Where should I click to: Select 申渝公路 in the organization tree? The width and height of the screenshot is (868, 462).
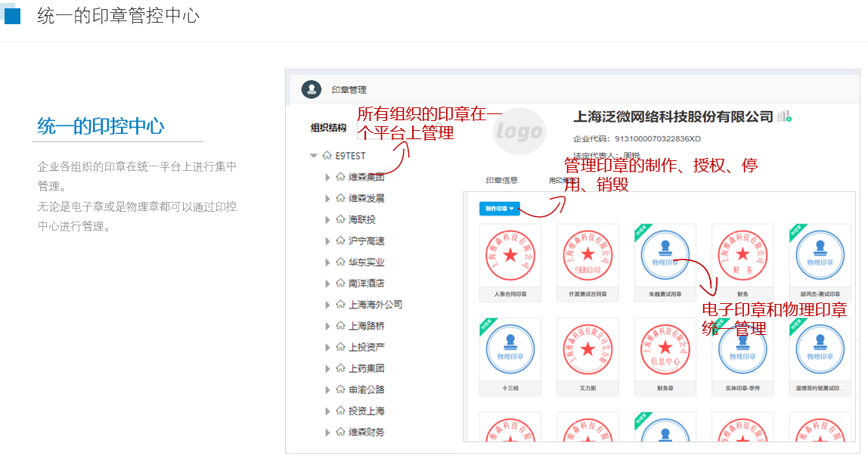pos(367,389)
